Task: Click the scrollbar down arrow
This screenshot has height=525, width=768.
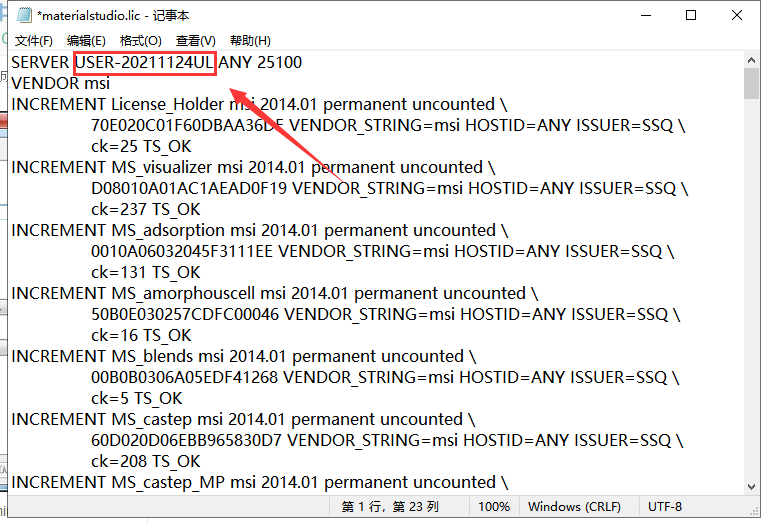Action: pyautogui.click(x=751, y=487)
